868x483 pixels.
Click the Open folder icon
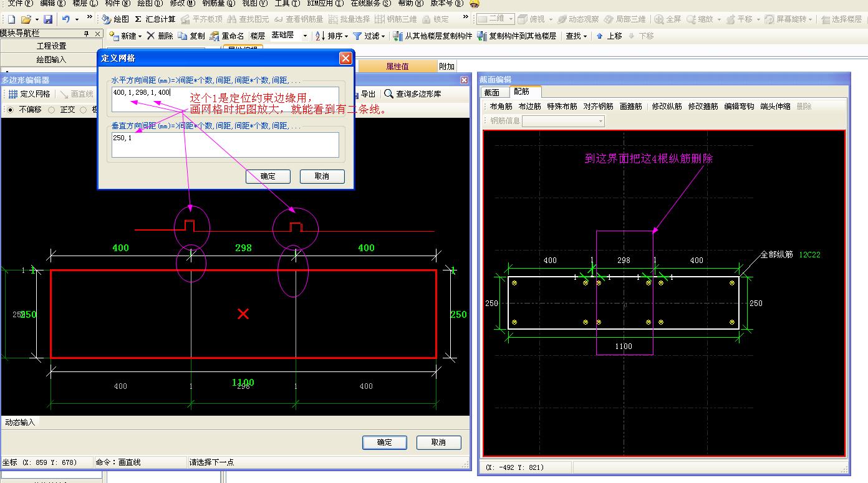point(26,19)
